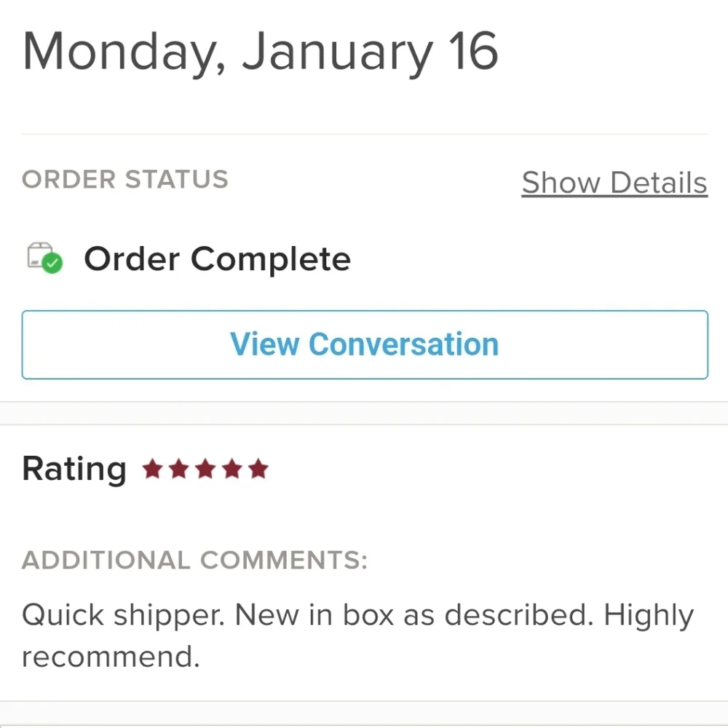
Task: Click the View Conversation button
Action: click(x=365, y=344)
